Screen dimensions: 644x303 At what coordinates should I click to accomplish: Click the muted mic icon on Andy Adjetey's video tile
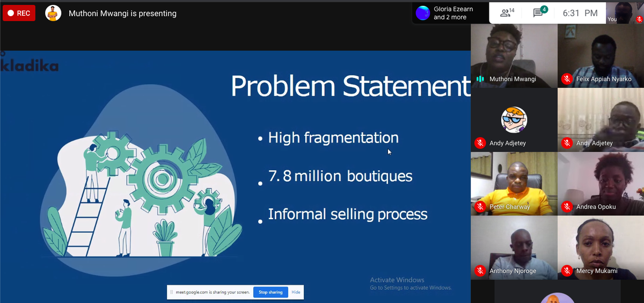pos(567,143)
